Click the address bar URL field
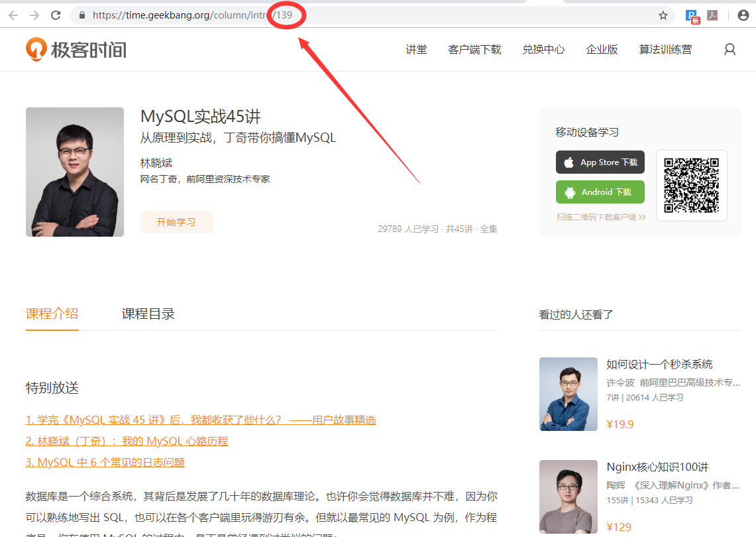The image size is (756, 537). point(371,15)
